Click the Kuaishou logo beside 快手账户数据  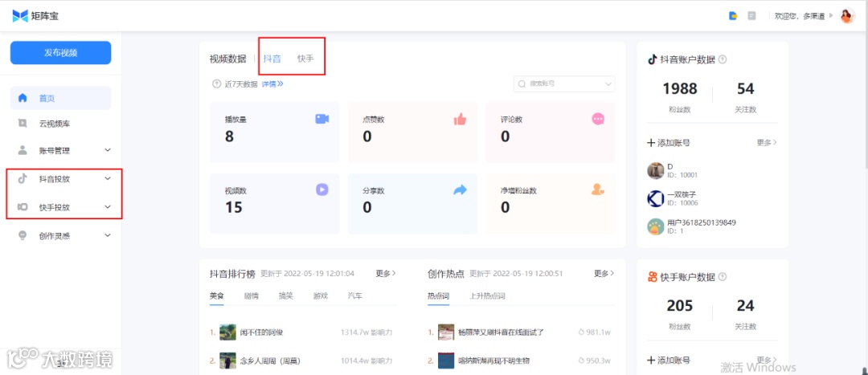pyautogui.click(x=653, y=276)
